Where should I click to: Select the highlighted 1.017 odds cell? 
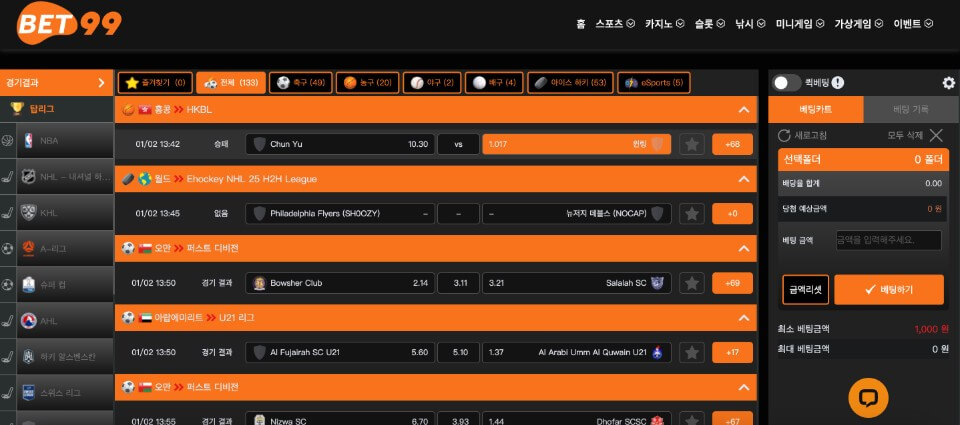pos(577,145)
